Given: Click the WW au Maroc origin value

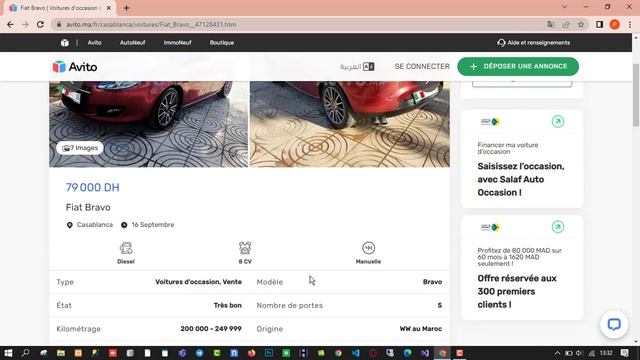Looking at the screenshot, I should [421, 329].
